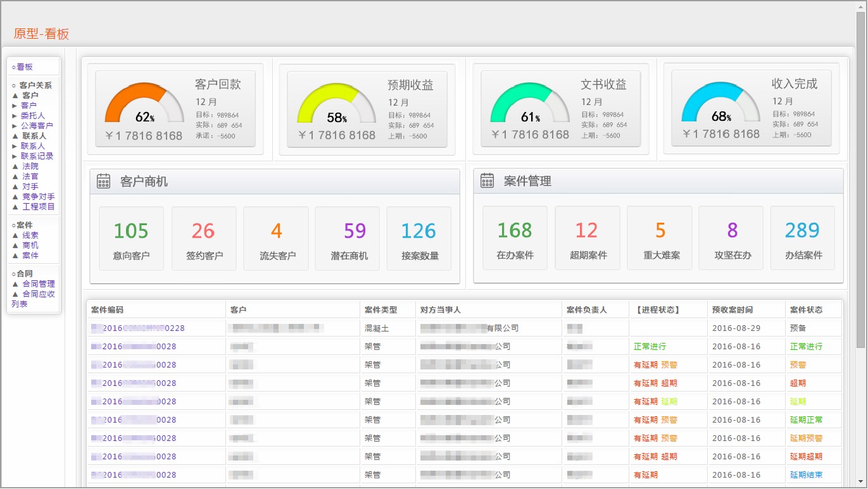Click the blue 收入完成 gauge
This screenshot has width=868, height=489.
tap(721, 102)
